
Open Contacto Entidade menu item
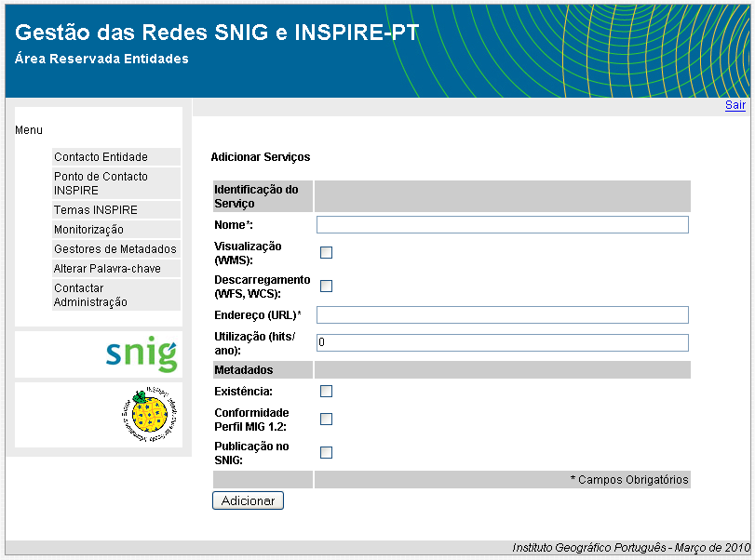116,157
